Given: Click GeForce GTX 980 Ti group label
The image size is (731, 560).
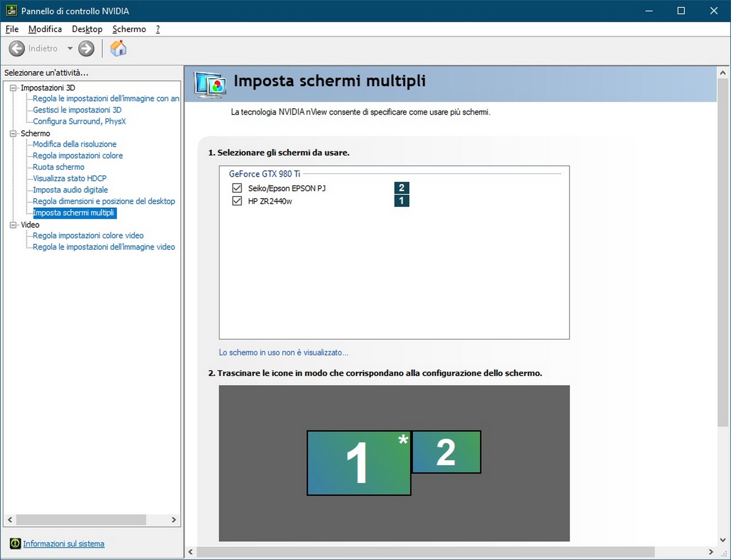Looking at the screenshot, I should click(264, 174).
